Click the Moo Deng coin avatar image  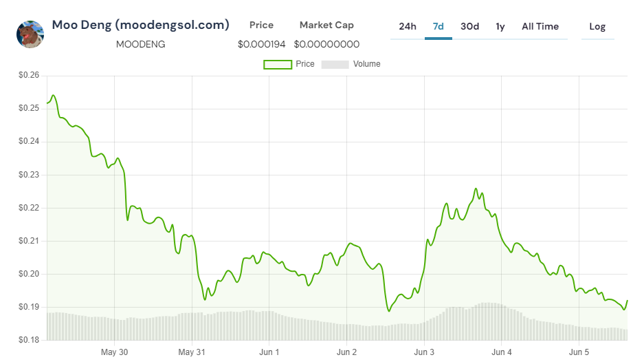tap(30, 34)
